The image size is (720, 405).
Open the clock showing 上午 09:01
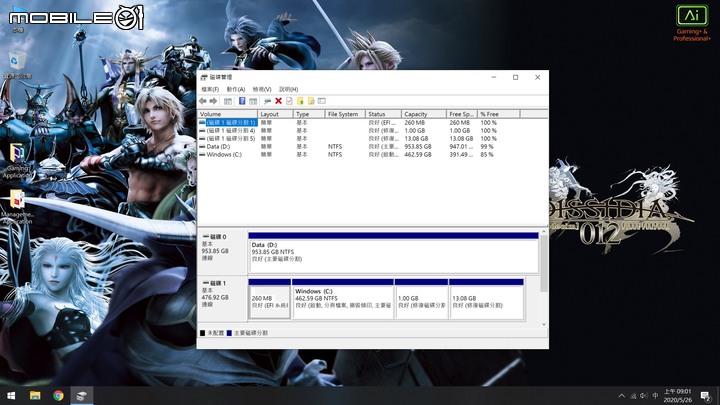click(x=677, y=395)
